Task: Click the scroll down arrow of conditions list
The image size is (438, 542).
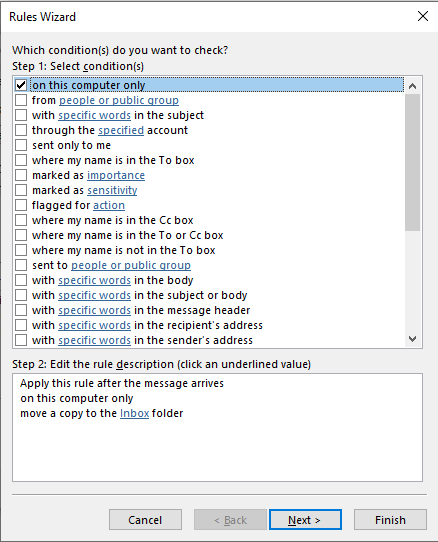Action: click(x=412, y=339)
